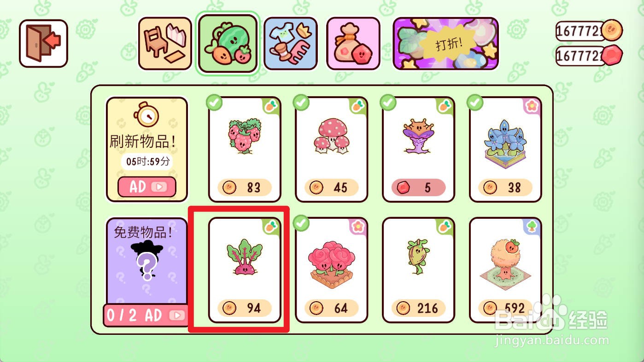The image size is (644, 362).
Task: Select the red mushroom card
Action: point(332,149)
